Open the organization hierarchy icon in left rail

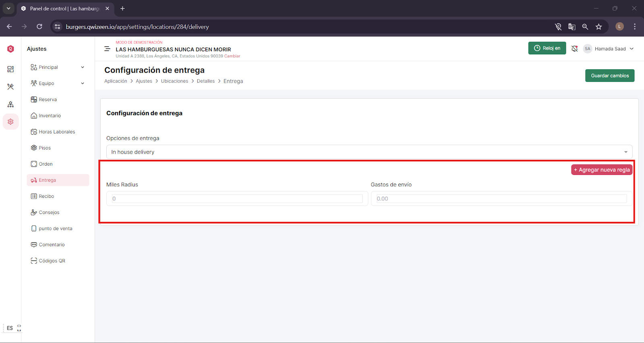pyautogui.click(x=10, y=104)
